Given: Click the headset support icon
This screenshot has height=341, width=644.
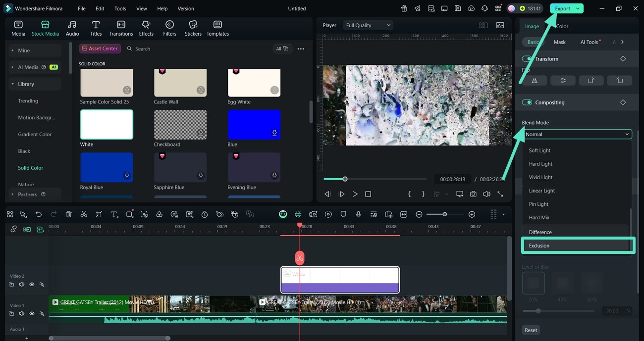Looking at the screenshot, I should [484, 8].
